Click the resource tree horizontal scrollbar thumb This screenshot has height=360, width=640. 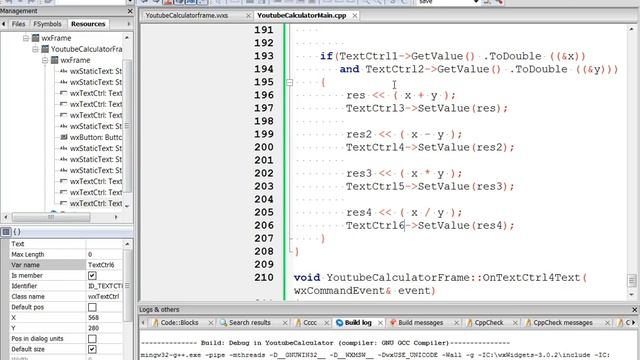pyautogui.click(x=51, y=217)
